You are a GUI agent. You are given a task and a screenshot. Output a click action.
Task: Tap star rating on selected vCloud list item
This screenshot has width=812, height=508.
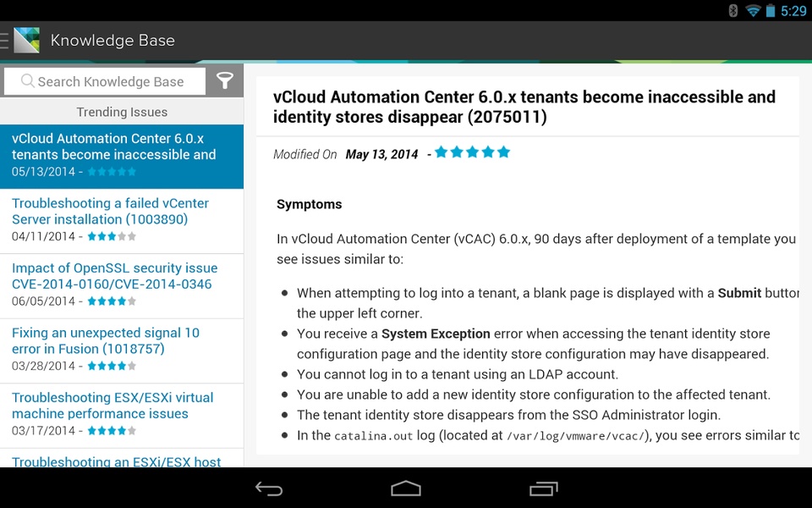pyautogui.click(x=112, y=172)
